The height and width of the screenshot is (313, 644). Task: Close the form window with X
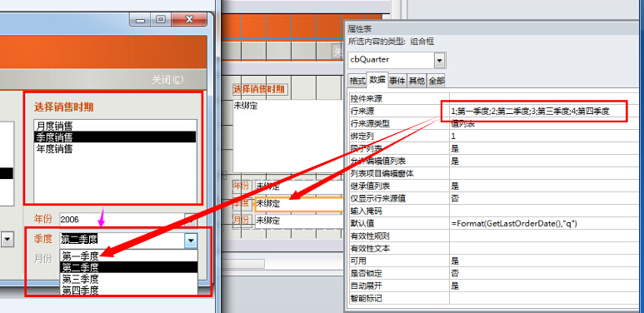[188, 20]
